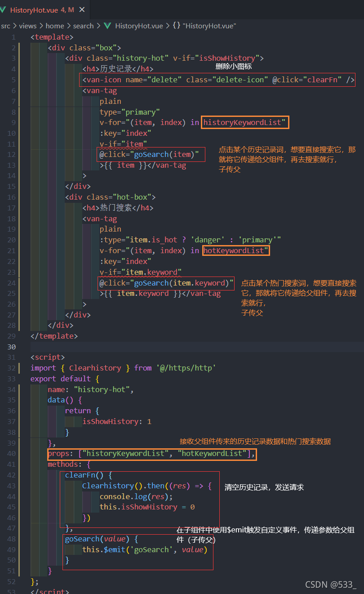Viewport: 364px width, 594px height.
Task: Click line number 40 in the gutter
Action: click(x=11, y=454)
